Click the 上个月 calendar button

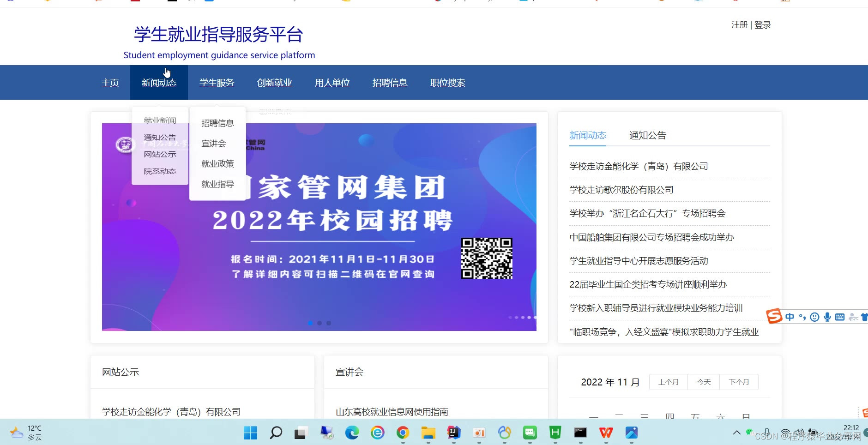click(x=668, y=382)
